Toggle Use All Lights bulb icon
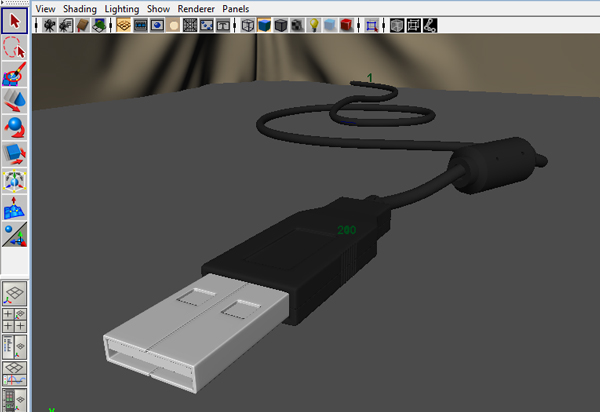 [x=314, y=26]
